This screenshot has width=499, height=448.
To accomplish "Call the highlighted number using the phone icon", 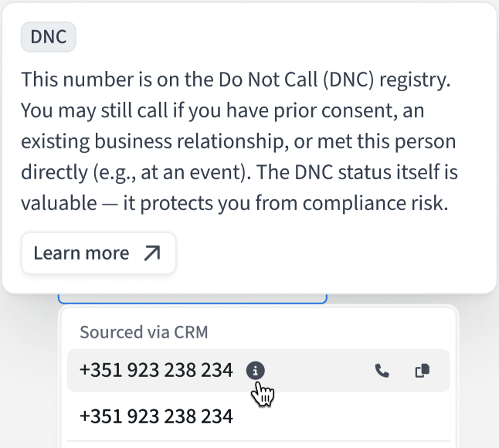I will pyautogui.click(x=382, y=371).
